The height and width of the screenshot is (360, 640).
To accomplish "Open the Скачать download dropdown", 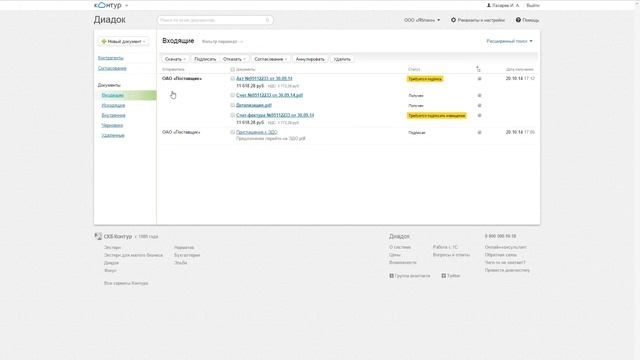I will 175,59.
